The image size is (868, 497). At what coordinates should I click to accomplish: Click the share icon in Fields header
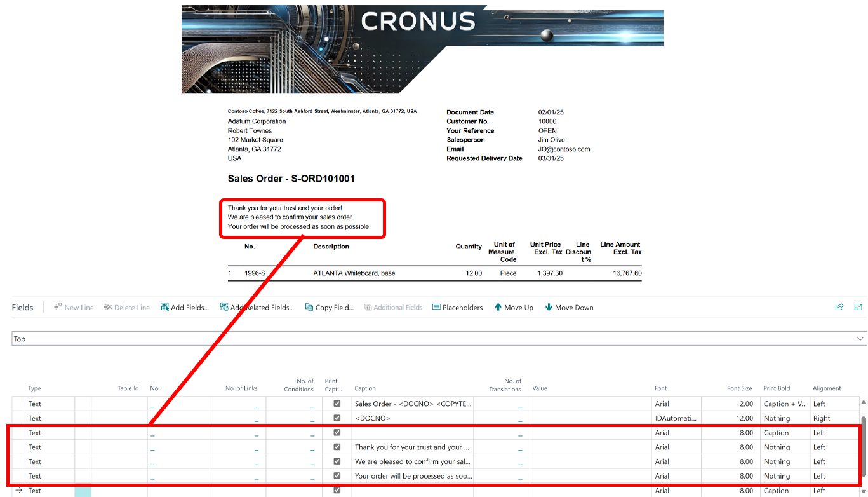click(839, 307)
